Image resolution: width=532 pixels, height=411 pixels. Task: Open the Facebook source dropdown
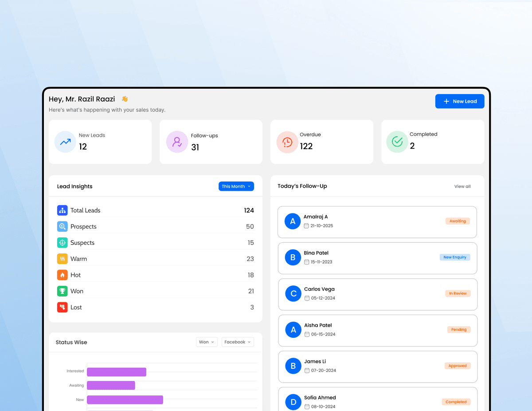coord(238,342)
